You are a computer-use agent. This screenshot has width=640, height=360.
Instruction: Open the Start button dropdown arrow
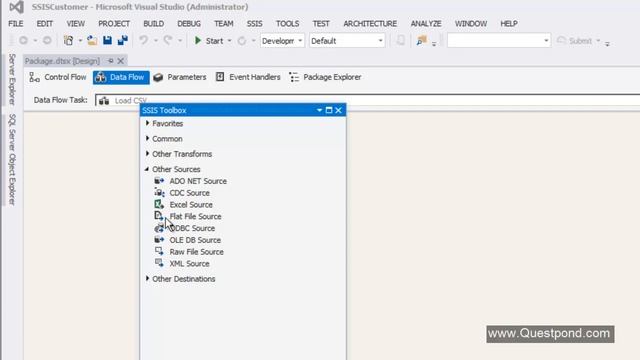coord(229,41)
